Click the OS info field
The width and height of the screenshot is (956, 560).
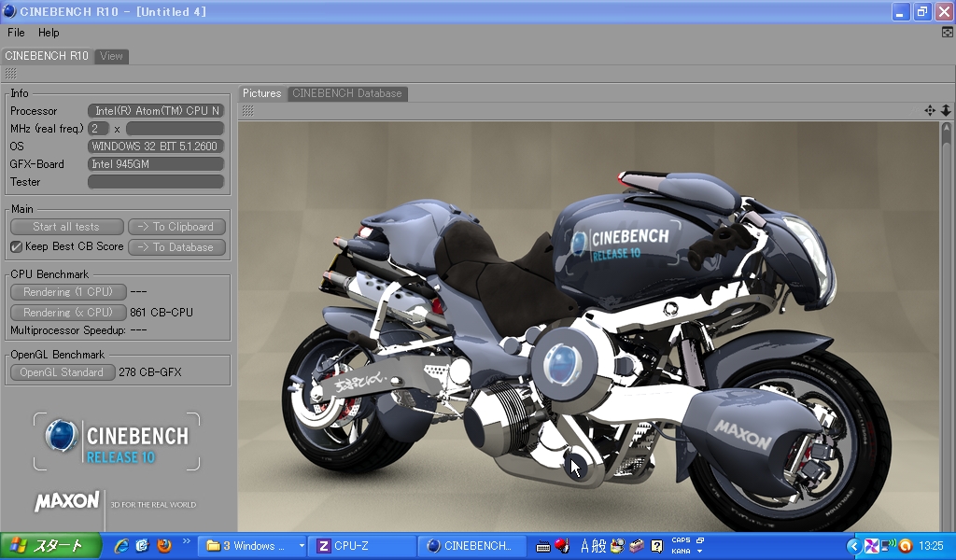156,147
